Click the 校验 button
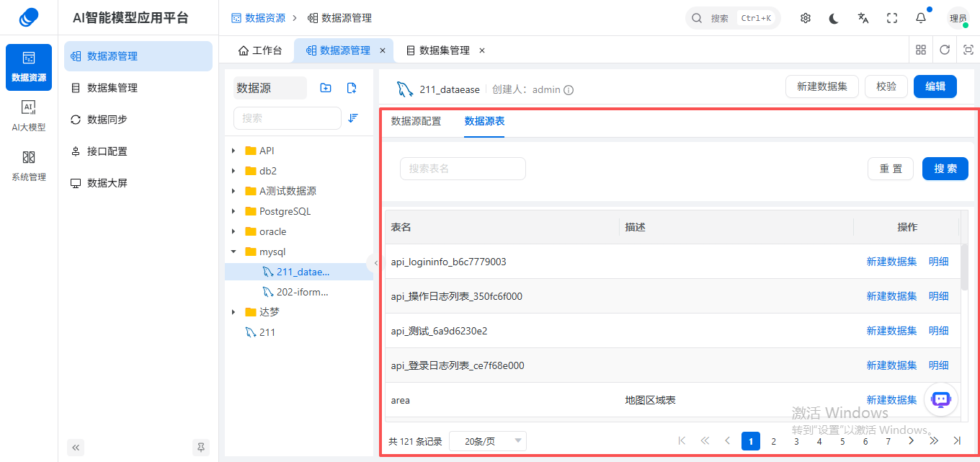 [886, 86]
